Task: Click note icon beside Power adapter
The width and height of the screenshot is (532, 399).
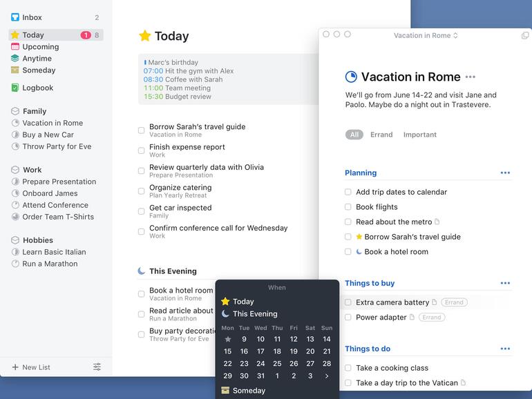Action: pos(412,317)
